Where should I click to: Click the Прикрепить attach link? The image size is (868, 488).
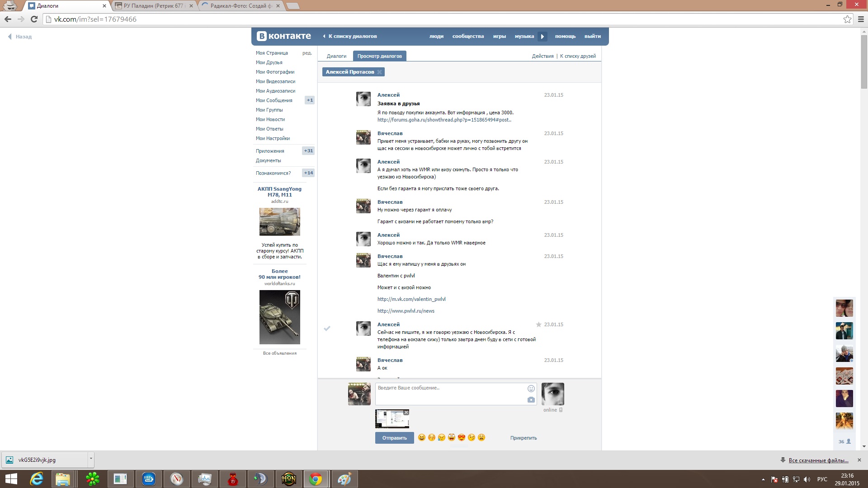(x=523, y=438)
